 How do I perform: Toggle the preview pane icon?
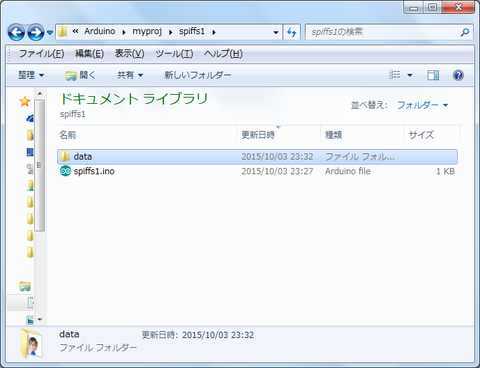pos(433,75)
